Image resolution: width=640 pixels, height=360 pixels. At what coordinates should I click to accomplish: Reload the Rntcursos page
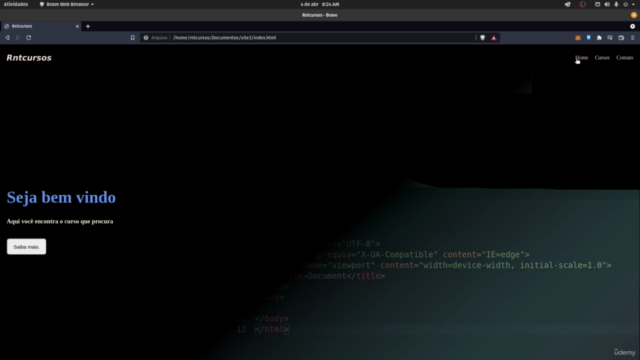[x=29, y=38]
